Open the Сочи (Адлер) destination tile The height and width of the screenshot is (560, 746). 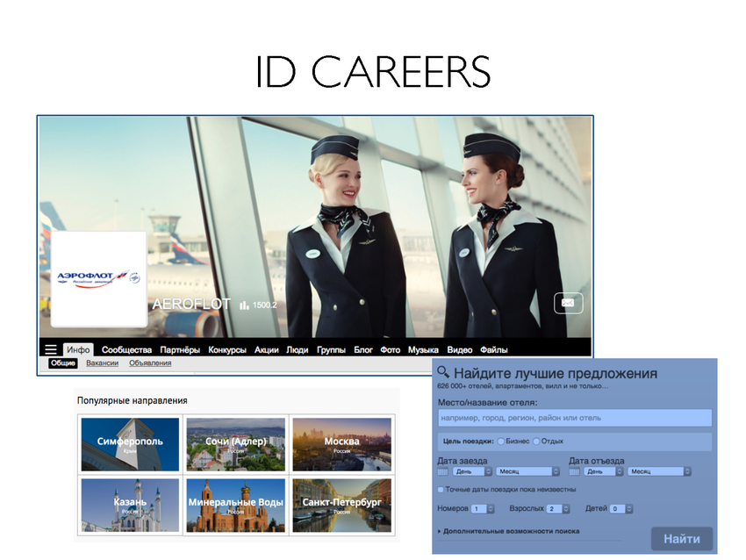(235, 444)
